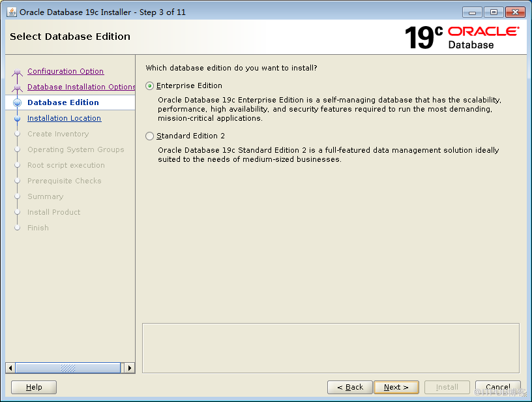Click the Installation Location step marker dot
Image resolution: width=532 pixels, height=402 pixels.
(x=18, y=119)
